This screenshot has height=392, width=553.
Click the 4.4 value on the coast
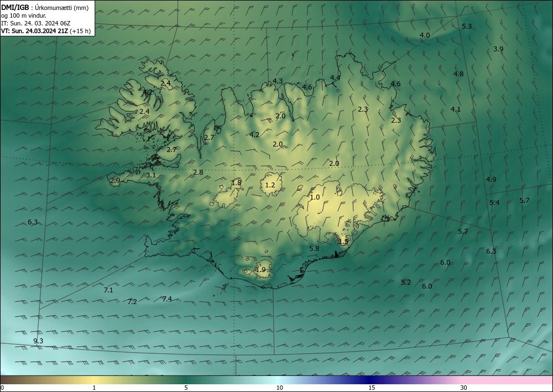click(335, 77)
